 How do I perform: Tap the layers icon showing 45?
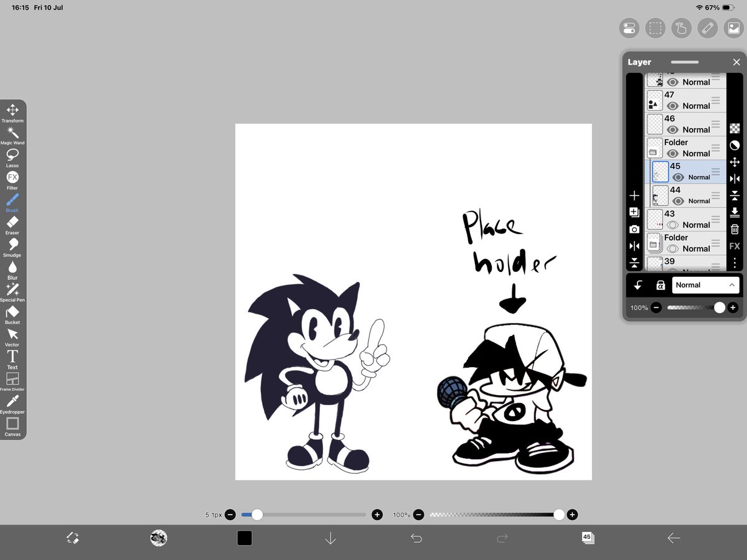pos(588,538)
